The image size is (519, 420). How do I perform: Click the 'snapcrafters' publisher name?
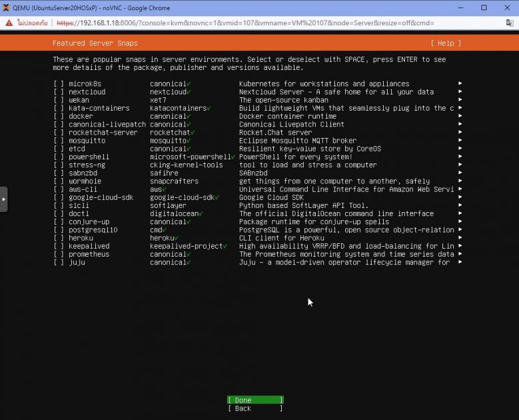click(x=174, y=181)
